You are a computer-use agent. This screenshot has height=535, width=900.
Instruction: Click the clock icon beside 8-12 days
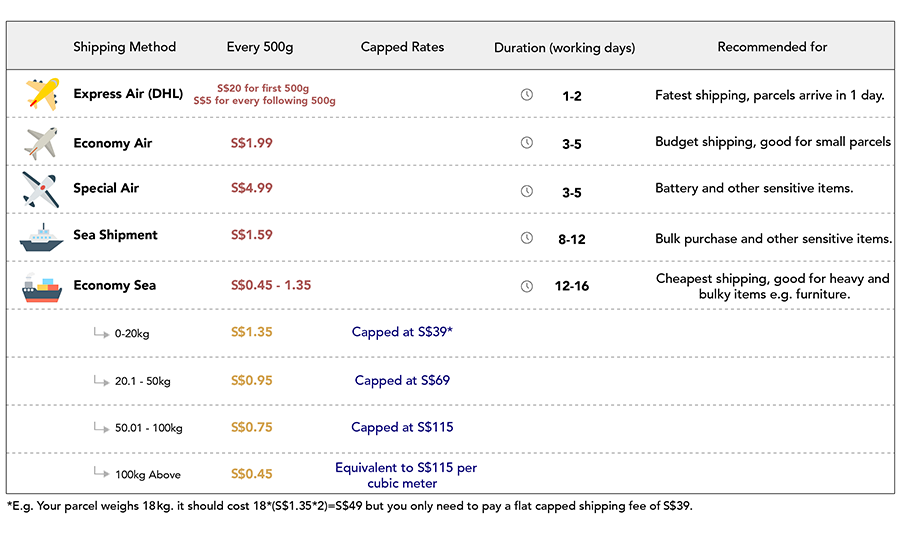click(x=527, y=238)
